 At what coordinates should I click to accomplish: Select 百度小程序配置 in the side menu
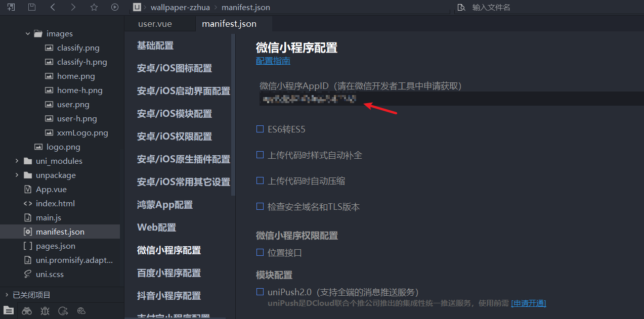click(x=169, y=273)
